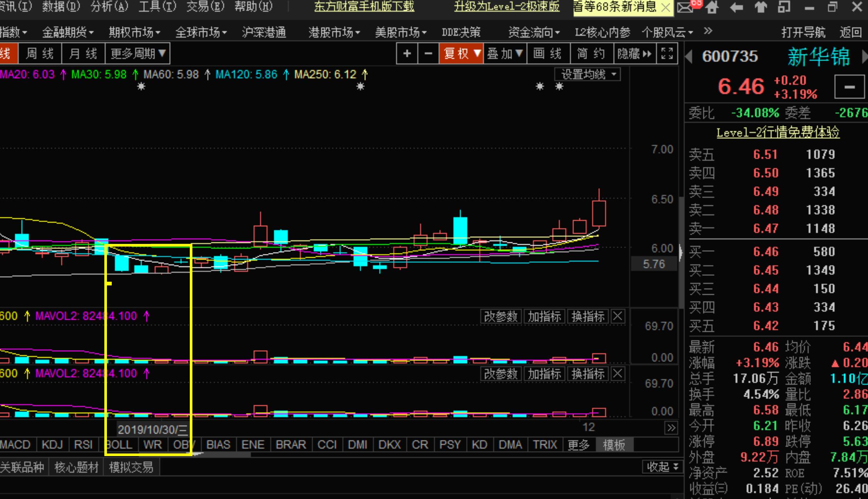Go to previous stock with left triangle
868x499 pixels.
point(689,57)
